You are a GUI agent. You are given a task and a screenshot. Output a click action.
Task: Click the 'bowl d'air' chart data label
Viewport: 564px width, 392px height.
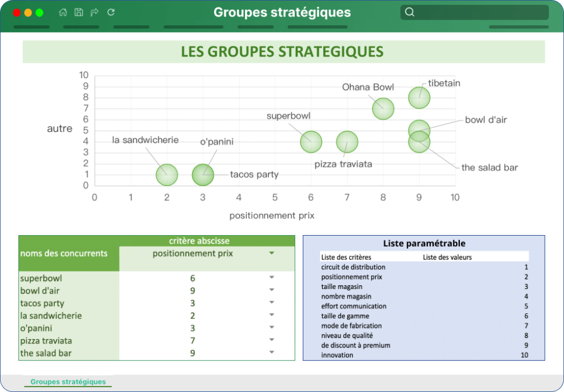click(x=486, y=120)
